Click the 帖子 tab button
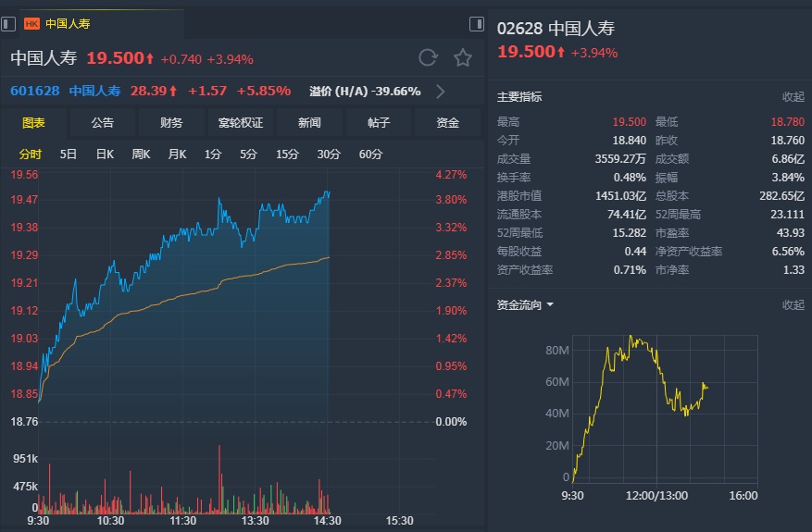This screenshot has width=812, height=532. [x=379, y=122]
